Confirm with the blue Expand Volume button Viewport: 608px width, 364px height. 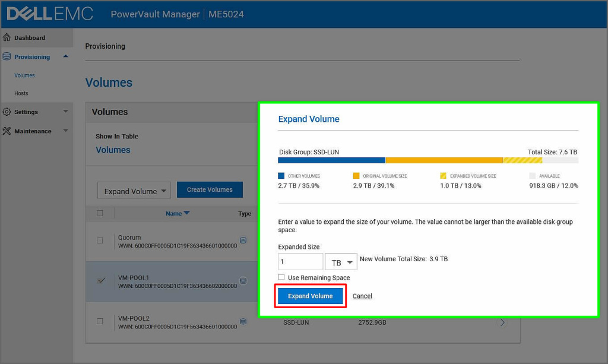point(310,296)
